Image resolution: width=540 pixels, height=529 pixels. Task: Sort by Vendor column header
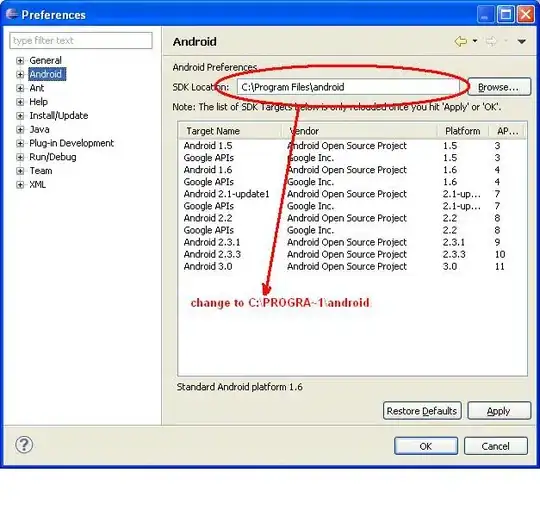point(360,131)
